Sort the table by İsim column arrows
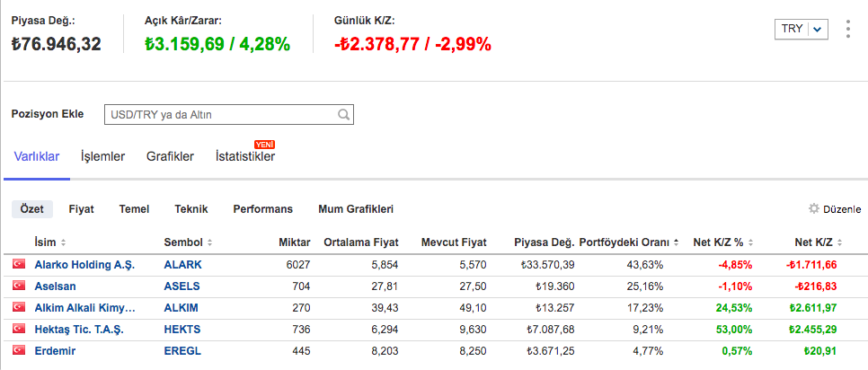Image resolution: width=868 pixels, height=370 pixels. [x=63, y=242]
